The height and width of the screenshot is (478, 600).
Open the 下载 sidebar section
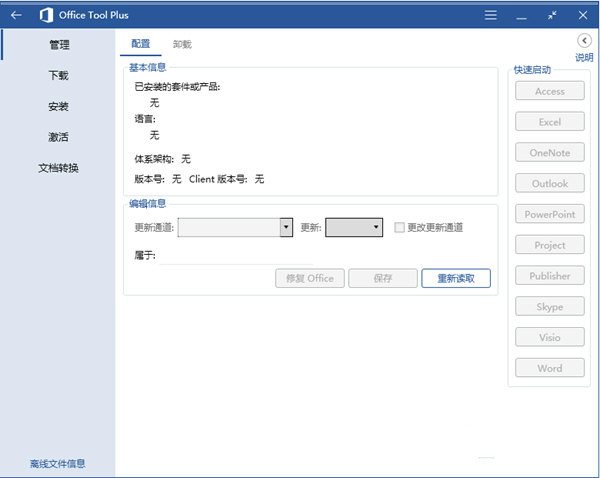coord(59,75)
